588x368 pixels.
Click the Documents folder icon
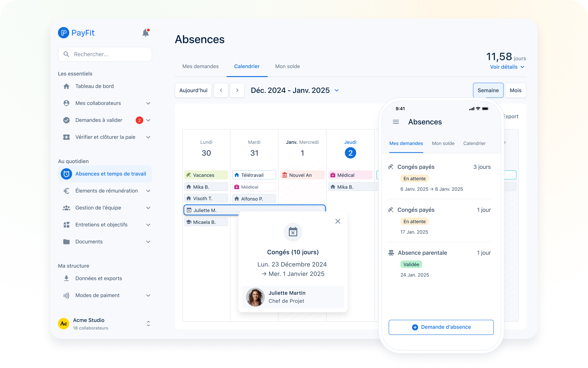pyautogui.click(x=66, y=242)
